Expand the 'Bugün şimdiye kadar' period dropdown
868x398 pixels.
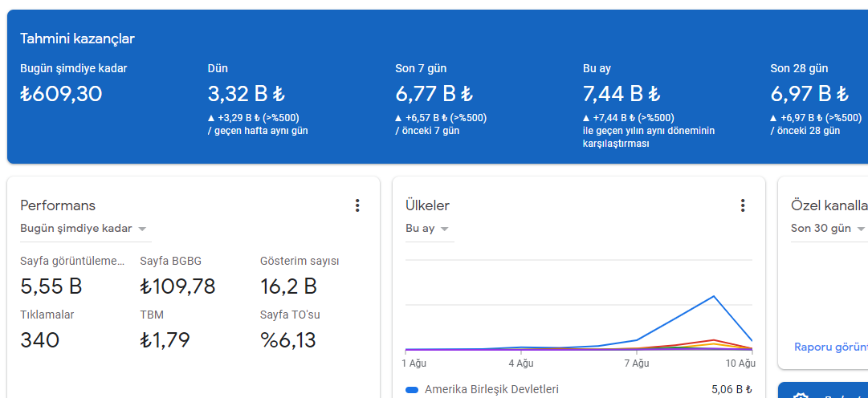click(83, 229)
